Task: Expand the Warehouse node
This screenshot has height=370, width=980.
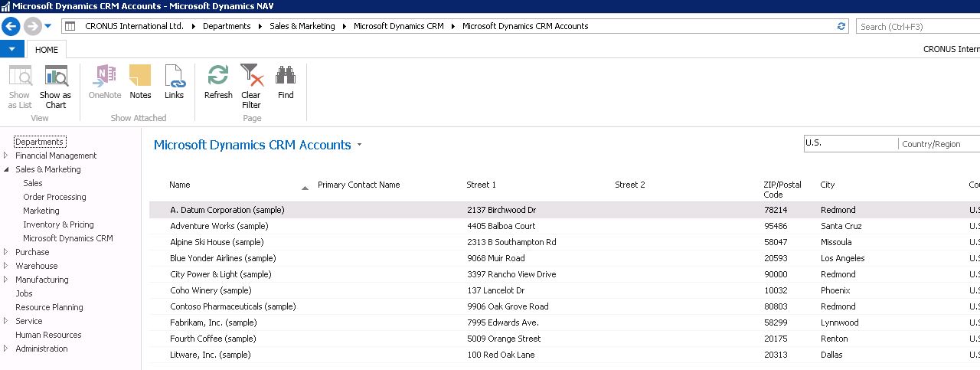Action: click(x=6, y=266)
